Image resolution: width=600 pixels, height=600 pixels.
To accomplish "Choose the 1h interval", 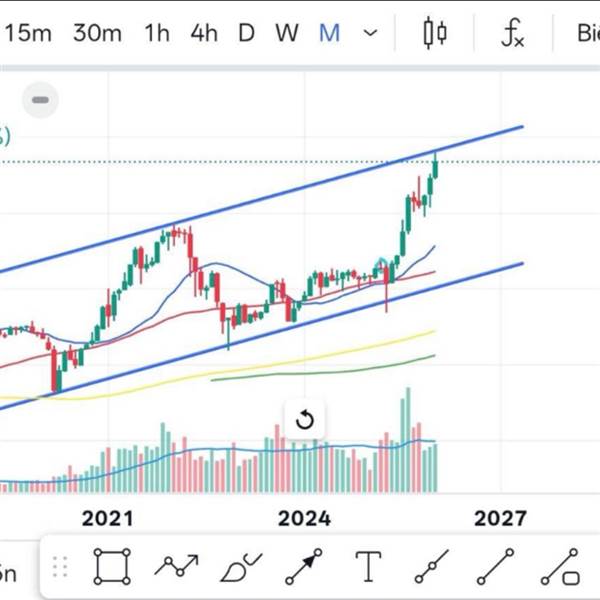I will pos(157,33).
